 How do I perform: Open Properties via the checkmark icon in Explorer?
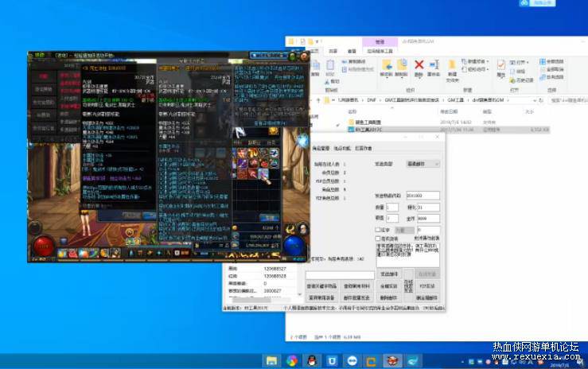pyautogui.click(x=501, y=65)
